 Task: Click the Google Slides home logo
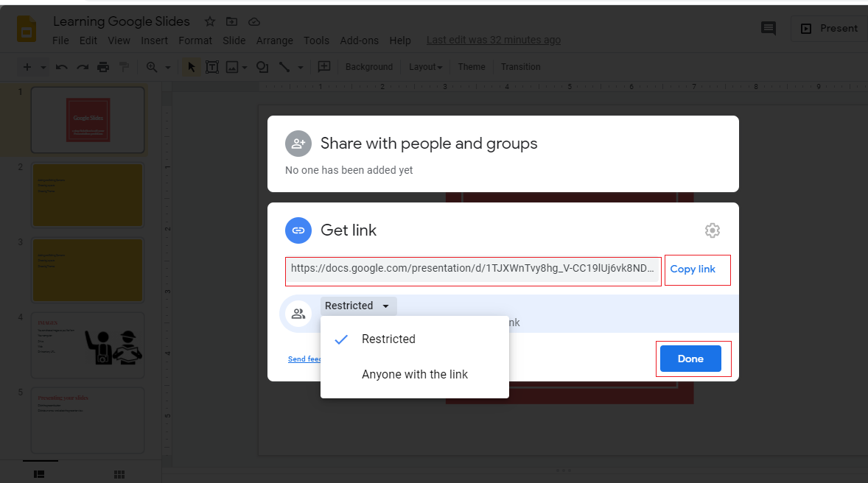point(26,29)
